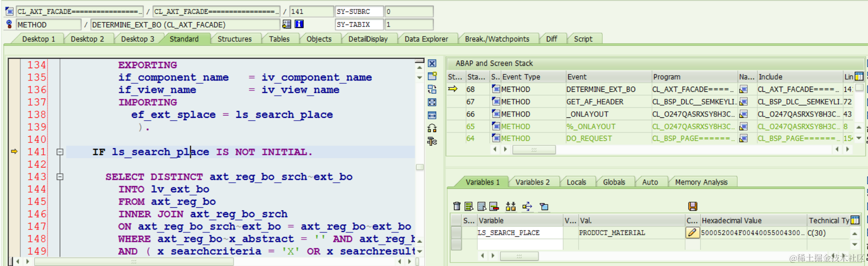Switch to Desktop 3 tab
The height and width of the screenshot is (266, 868).
point(137,39)
